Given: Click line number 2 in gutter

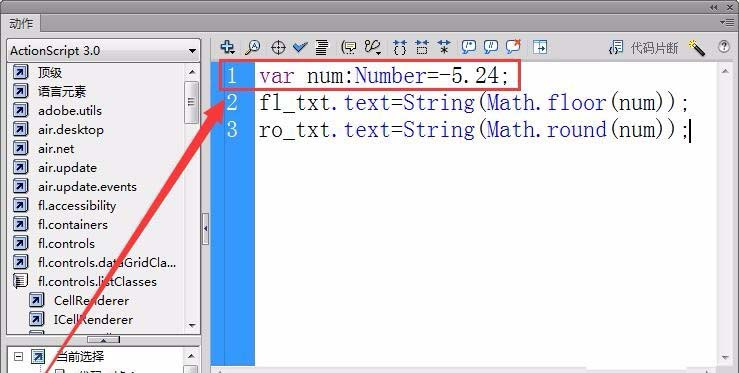Looking at the screenshot, I should (232, 103).
